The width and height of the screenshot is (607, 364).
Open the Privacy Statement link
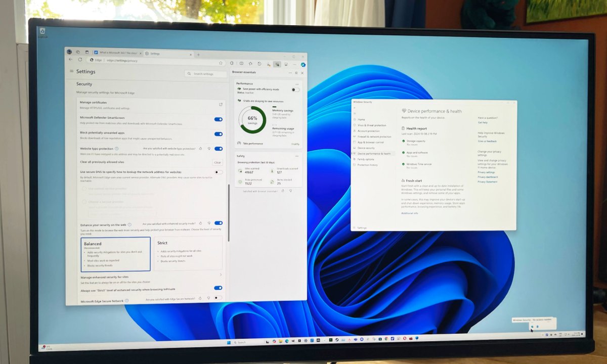(x=488, y=181)
